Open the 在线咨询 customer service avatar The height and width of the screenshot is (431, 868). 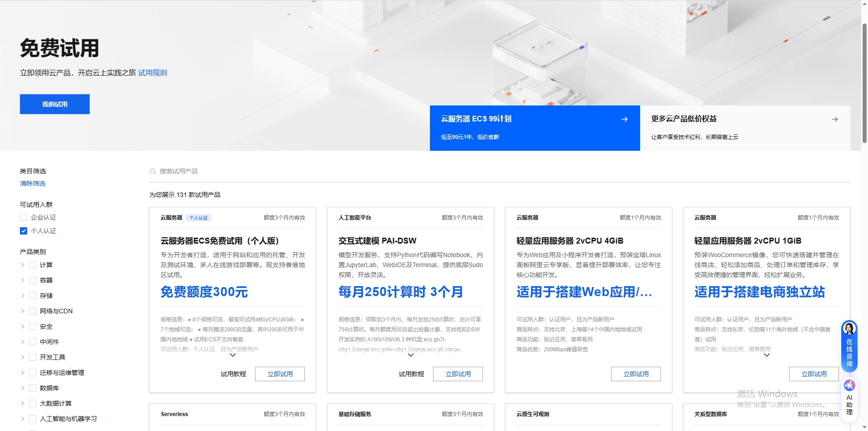click(x=849, y=329)
